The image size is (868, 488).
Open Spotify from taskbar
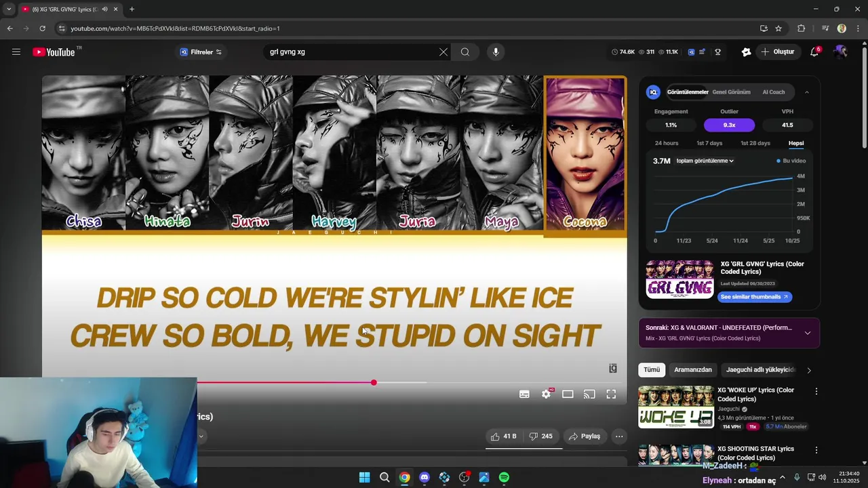(504, 478)
